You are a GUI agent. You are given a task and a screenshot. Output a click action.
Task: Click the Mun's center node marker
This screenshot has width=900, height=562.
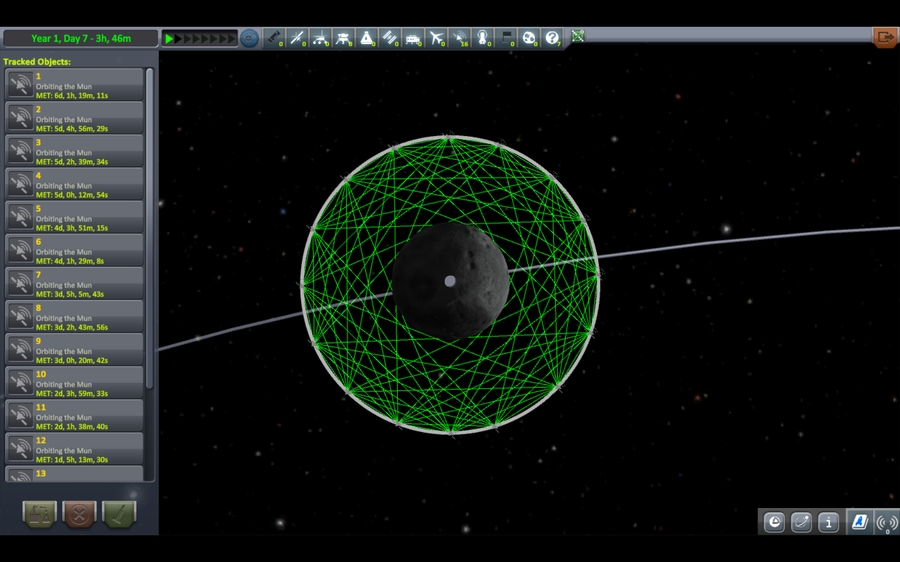point(450,281)
